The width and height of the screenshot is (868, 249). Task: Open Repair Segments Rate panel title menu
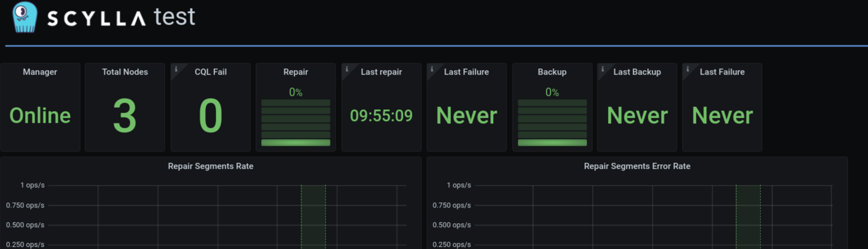click(211, 166)
